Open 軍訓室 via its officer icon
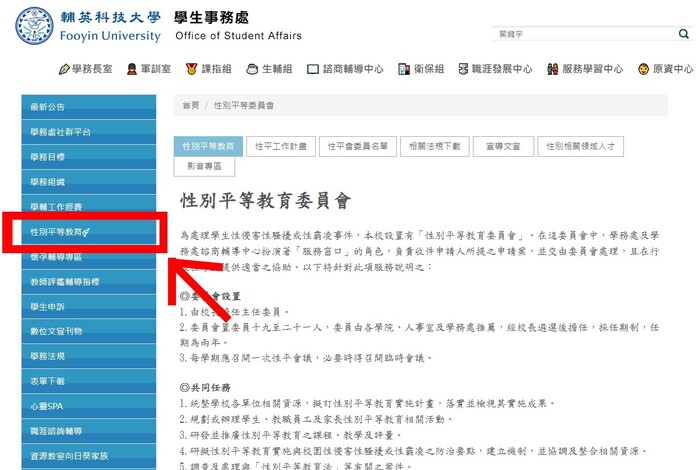This screenshot has height=470, width=700. (x=132, y=69)
